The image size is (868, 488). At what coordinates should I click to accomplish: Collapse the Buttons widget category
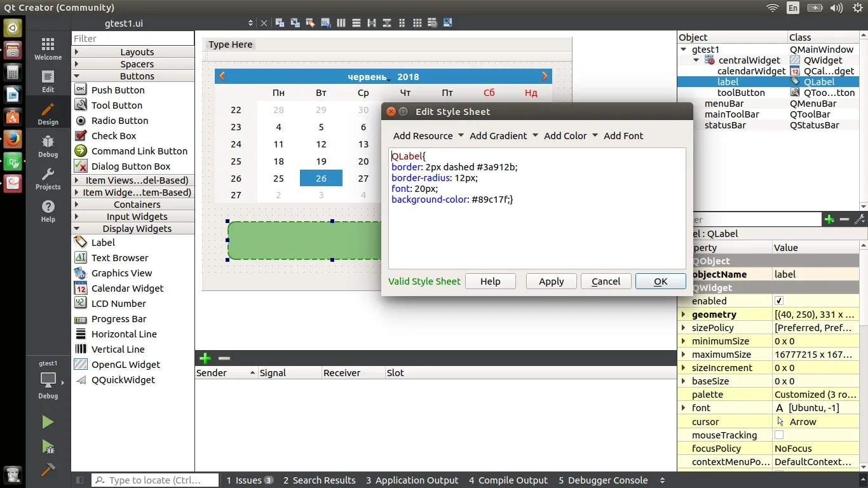[x=133, y=76]
